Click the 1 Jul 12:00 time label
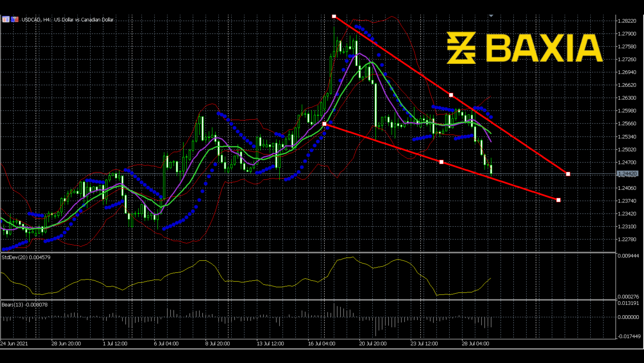Image resolution: width=644 pixels, height=363 pixels. coord(115,344)
